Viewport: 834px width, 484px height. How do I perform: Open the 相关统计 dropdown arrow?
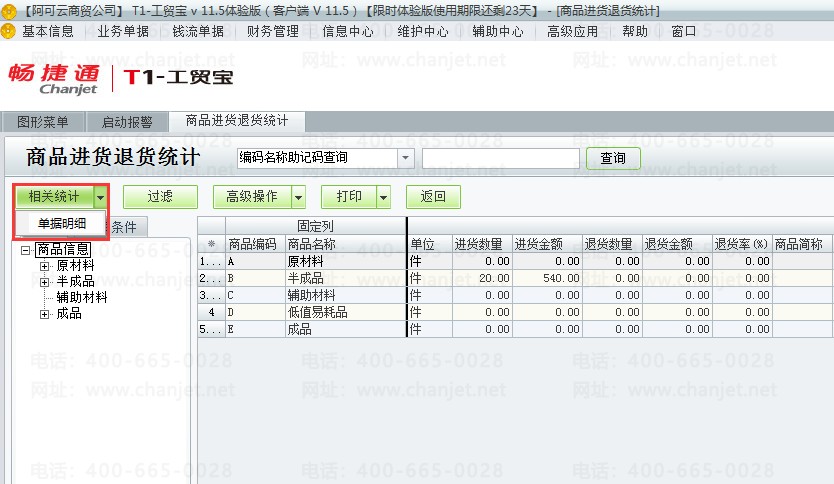point(101,197)
